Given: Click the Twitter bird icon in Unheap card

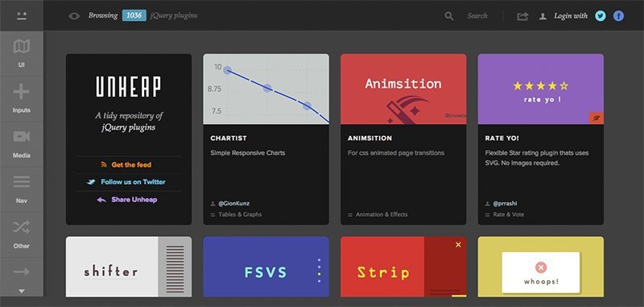Looking at the screenshot, I should [x=91, y=181].
